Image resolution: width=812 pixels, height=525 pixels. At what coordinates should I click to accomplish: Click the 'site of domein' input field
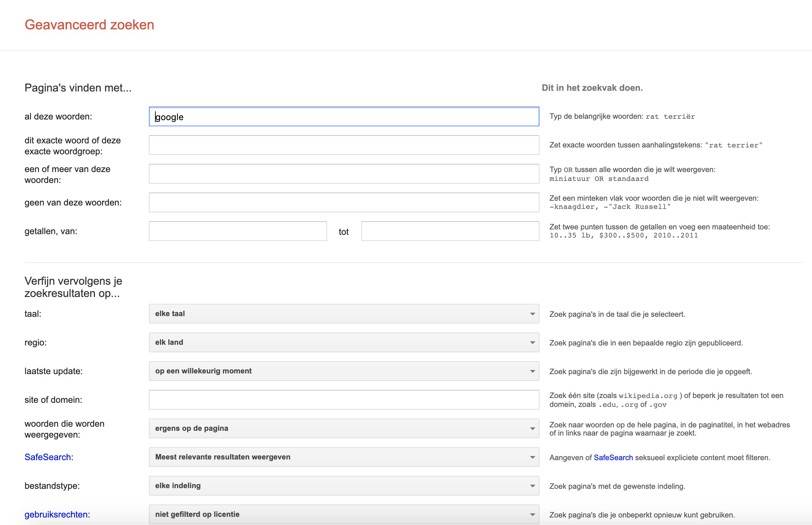coord(344,400)
